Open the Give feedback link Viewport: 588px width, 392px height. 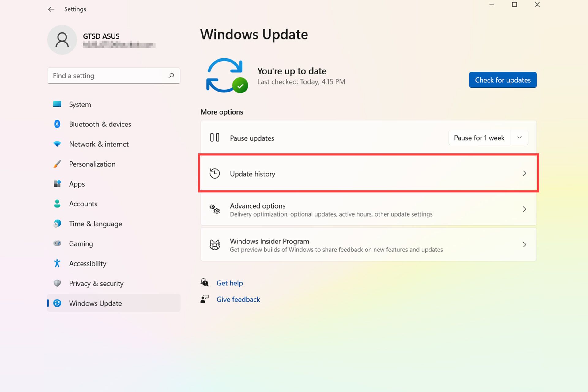pos(238,299)
